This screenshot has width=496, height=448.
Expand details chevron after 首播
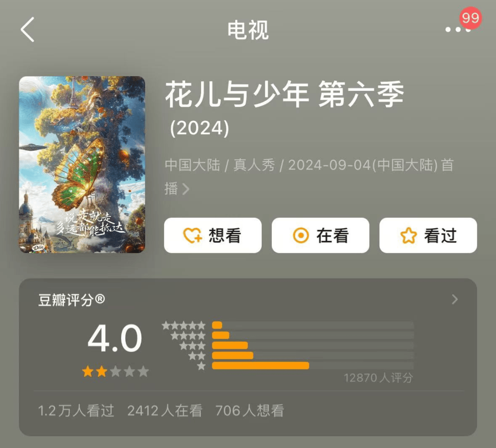point(186,189)
